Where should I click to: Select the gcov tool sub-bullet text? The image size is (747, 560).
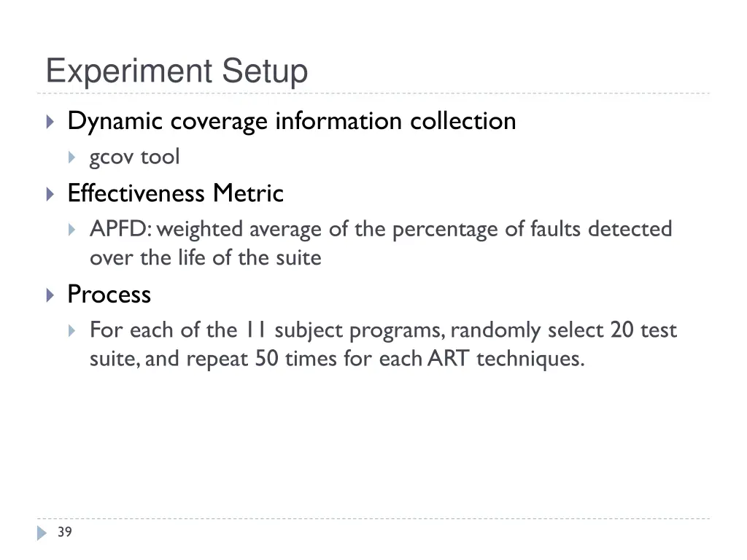tap(135, 157)
